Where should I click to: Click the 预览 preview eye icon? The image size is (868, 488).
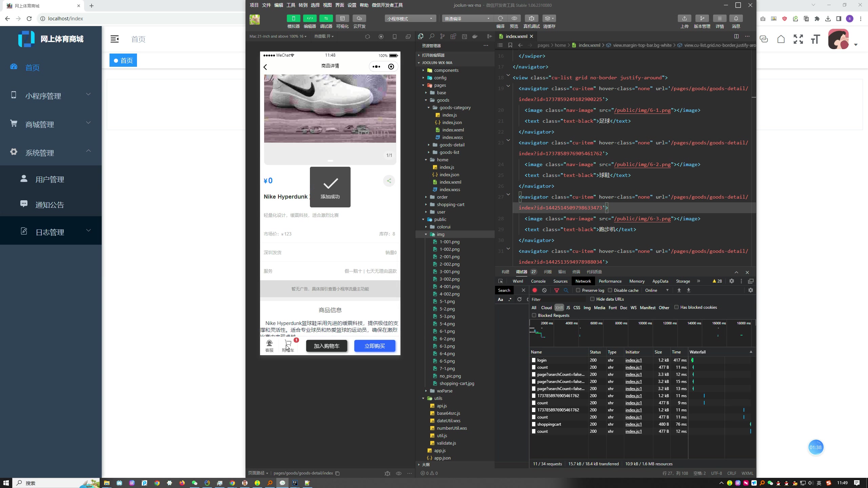(514, 18)
